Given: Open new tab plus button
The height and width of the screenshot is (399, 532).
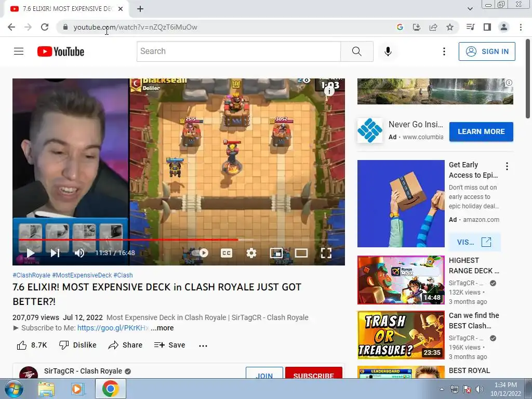Looking at the screenshot, I should pos(140,9).
